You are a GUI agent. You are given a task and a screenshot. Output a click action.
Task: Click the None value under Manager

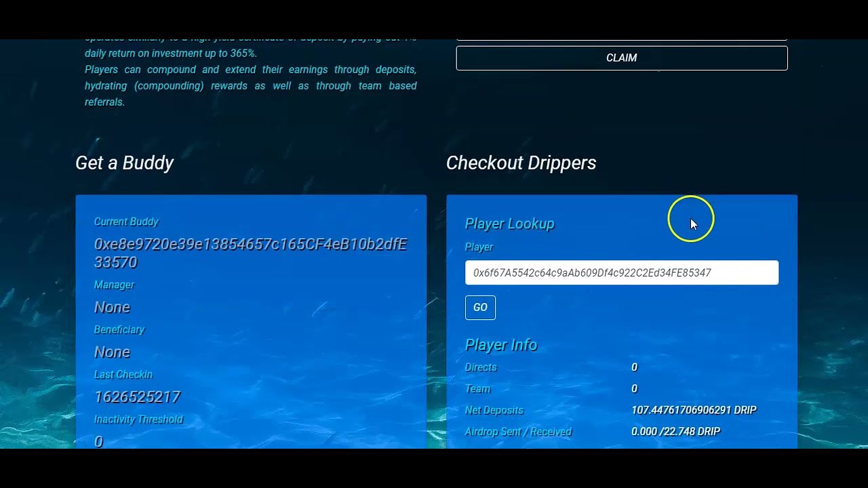pos(112,307)
